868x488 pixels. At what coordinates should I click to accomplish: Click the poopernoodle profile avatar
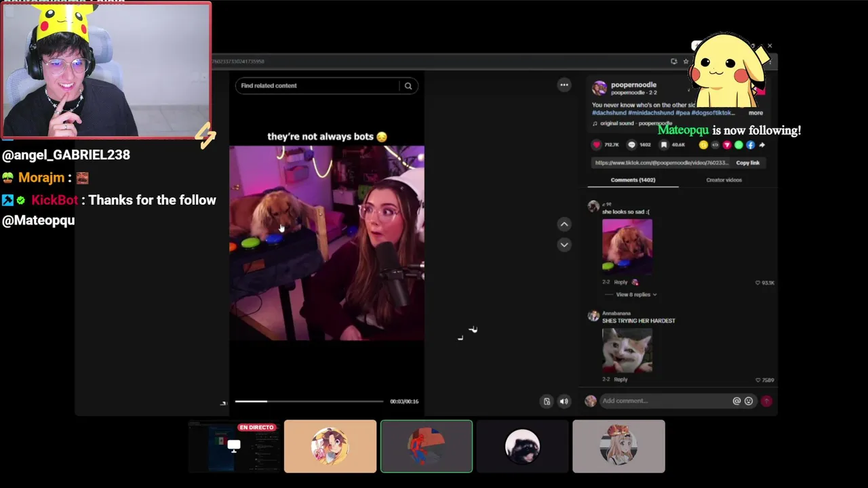pos(599,87)
